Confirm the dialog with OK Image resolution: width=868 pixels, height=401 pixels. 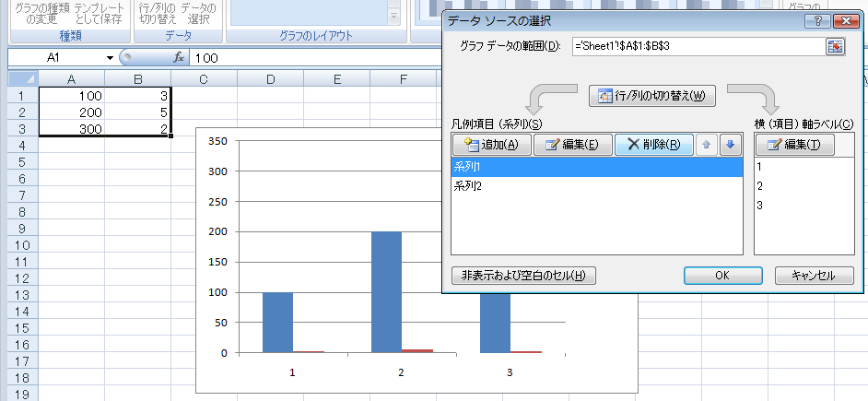[721, 275]
